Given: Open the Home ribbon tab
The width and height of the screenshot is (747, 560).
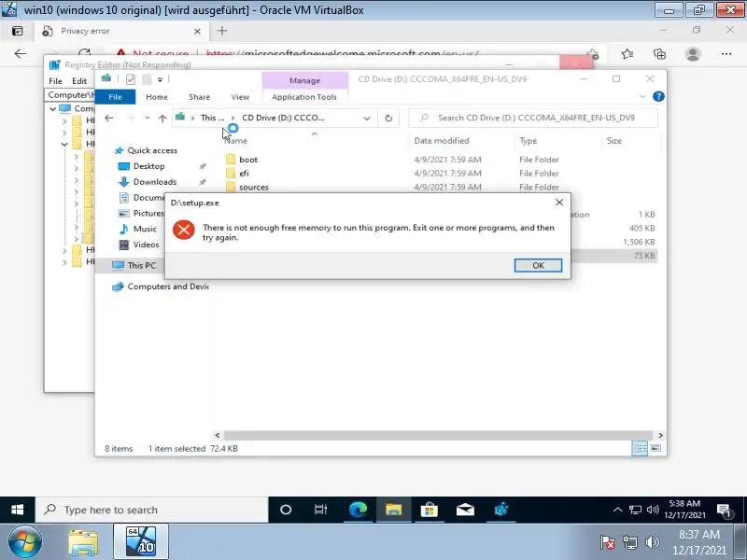Looking at the screenshot, I should tap(157, 97).
